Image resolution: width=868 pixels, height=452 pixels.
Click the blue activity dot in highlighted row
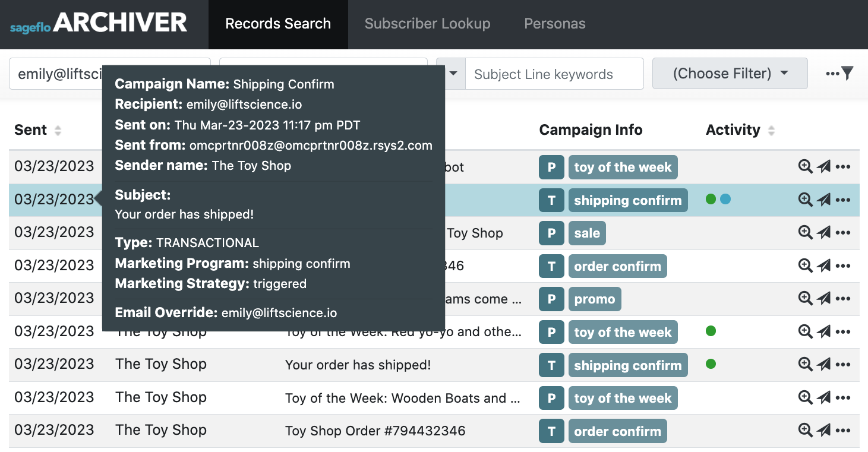click(725, 199)
